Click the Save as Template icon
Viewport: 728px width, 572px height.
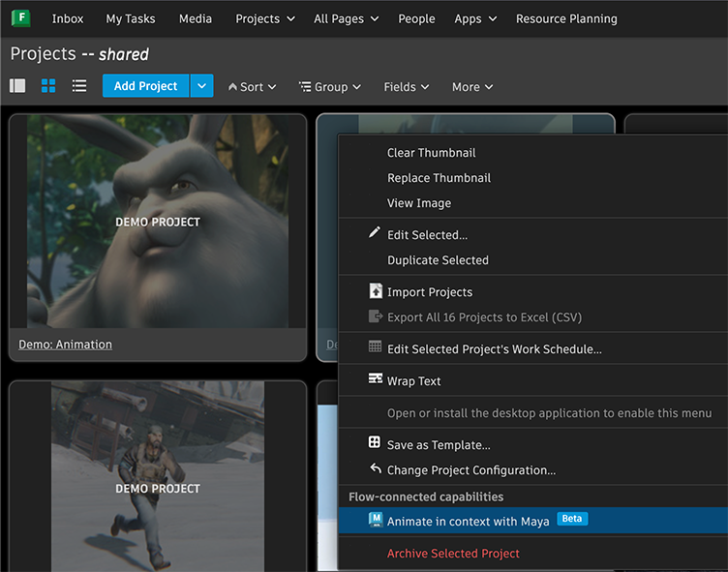(x=375, y=442)
